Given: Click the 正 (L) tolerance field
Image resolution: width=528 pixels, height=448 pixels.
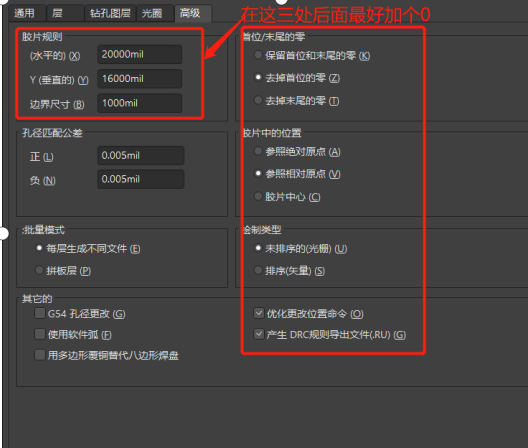Looking at the screenshot, I should click(x=141, y=156).
